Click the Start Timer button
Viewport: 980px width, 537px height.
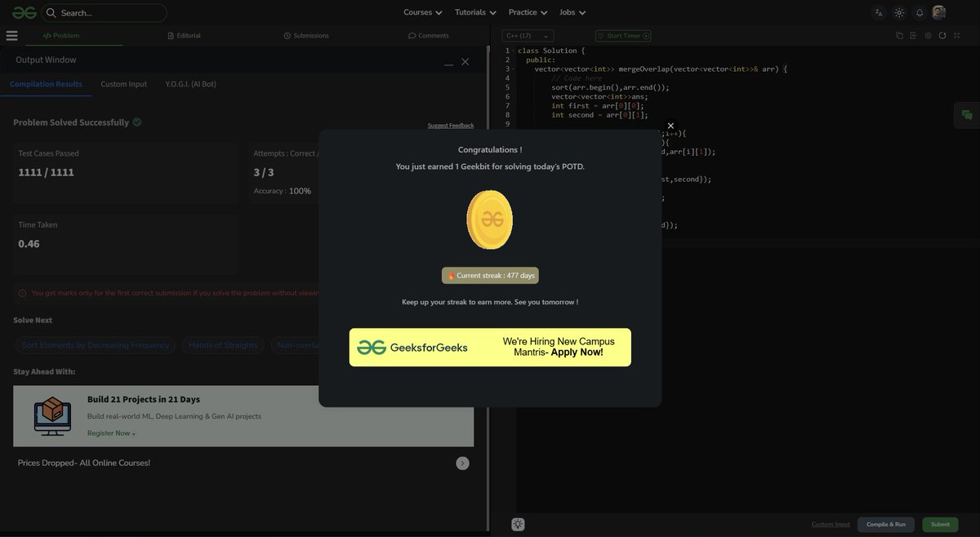(x=623, y=36)
